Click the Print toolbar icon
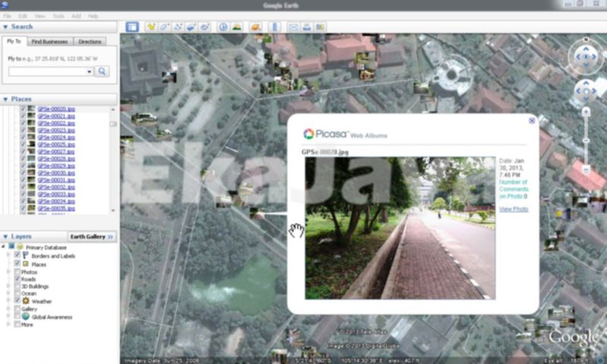The image size is (607, 364). click(x=307, y=27)
